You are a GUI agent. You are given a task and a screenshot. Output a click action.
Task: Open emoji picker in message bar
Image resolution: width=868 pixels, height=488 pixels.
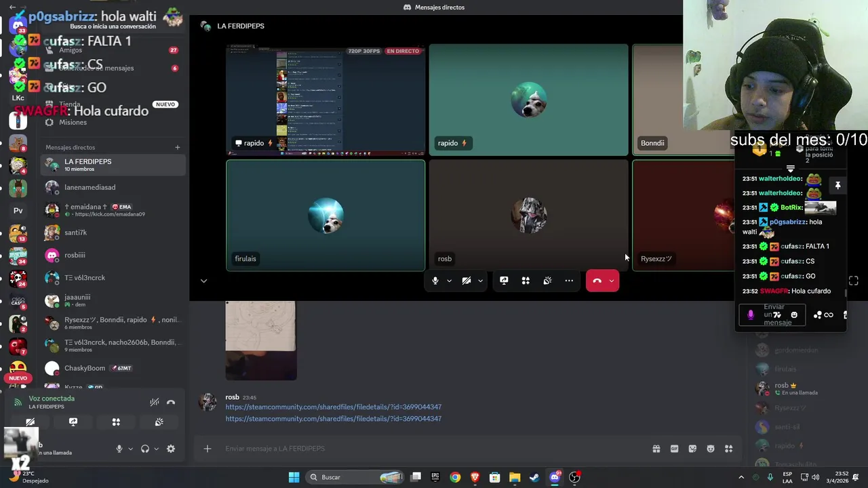click(711, 449)
